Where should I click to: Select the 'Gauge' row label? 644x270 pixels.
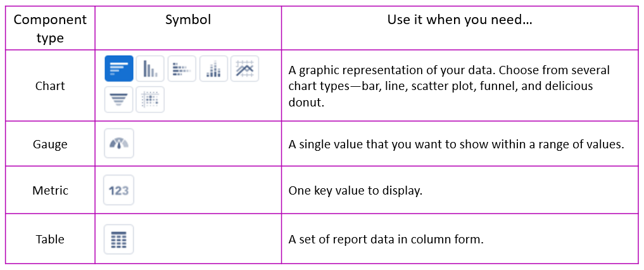pos(50,145)
